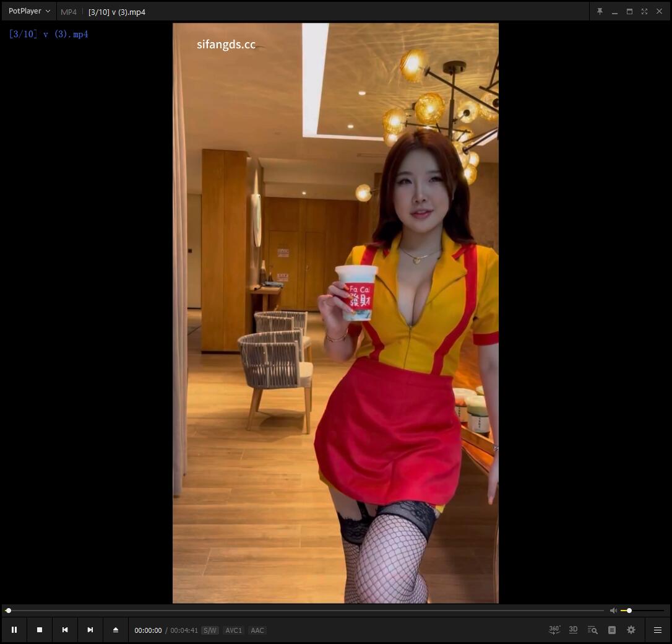Pause the video playback

coord(14,630)
